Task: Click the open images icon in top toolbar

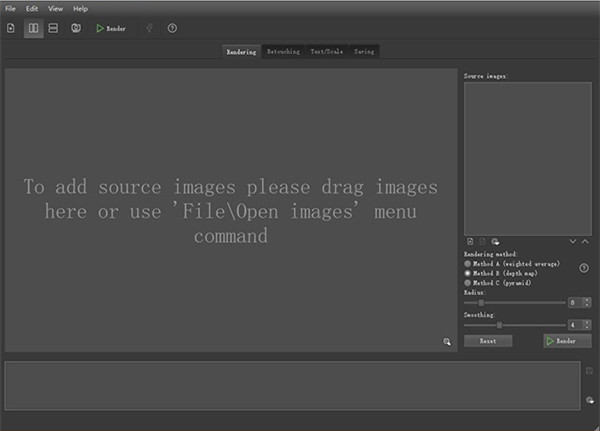Action: 11,28
